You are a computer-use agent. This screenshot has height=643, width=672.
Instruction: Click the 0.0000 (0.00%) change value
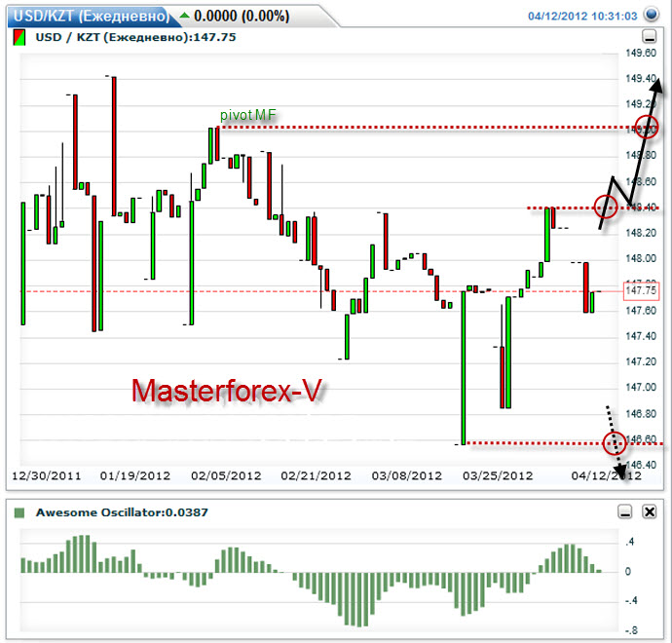pos(242,16)
